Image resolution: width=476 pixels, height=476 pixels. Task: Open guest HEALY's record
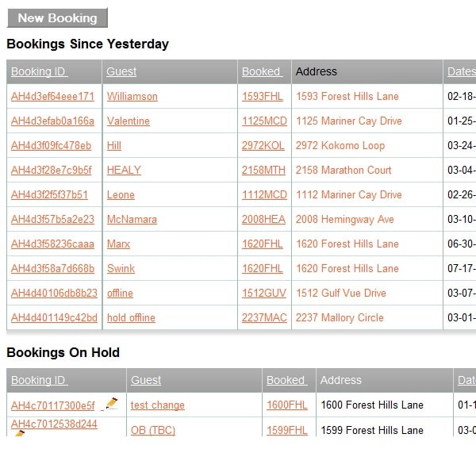pos(124,171)
